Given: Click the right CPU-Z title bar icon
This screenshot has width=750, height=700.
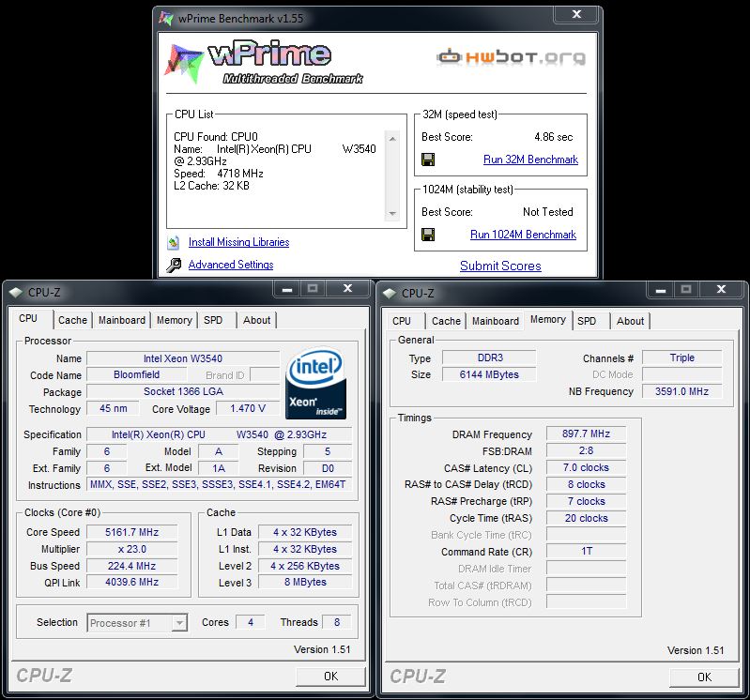Looking at the screenshot, I should (x=390, y=293).
